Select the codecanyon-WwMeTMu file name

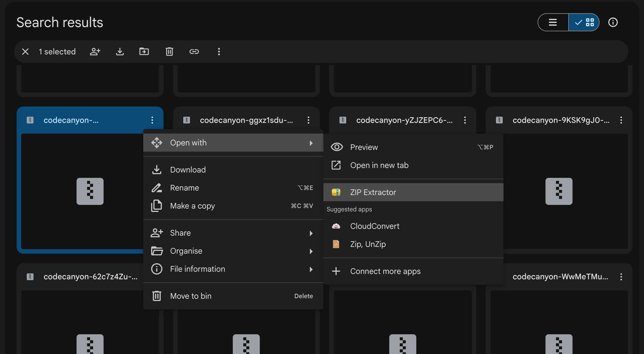pos(560,277)
